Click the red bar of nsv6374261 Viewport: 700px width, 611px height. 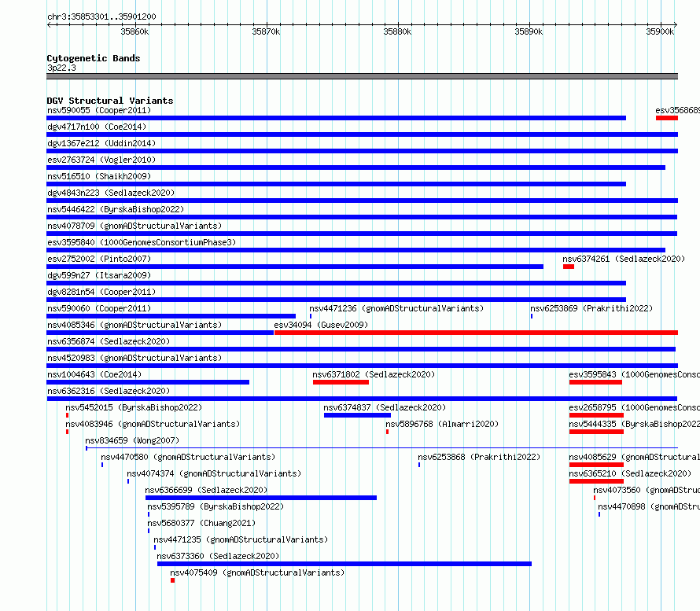(x=569, y=267)
